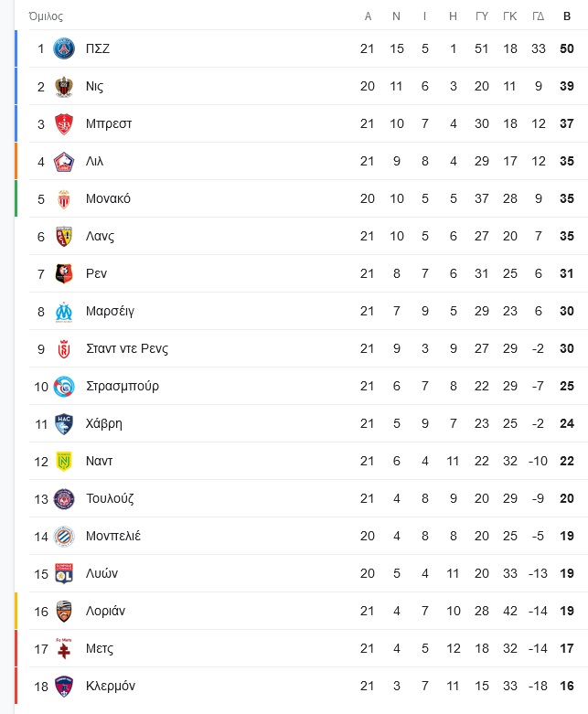The image size is (588, 714).
Task: Select the Τουλούζ team name
Action: point(110,498)
